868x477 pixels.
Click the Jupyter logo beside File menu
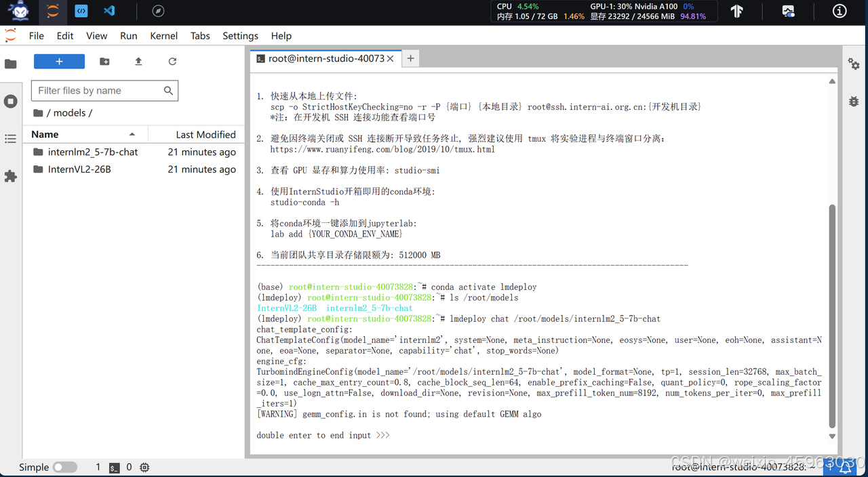(x=10, y=36)
